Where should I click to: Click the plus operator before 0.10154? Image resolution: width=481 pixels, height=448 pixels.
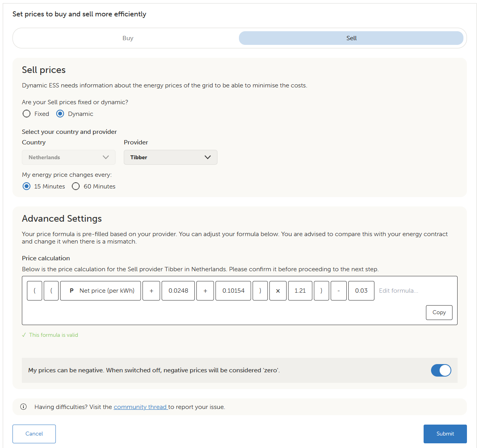pos(205,291)
